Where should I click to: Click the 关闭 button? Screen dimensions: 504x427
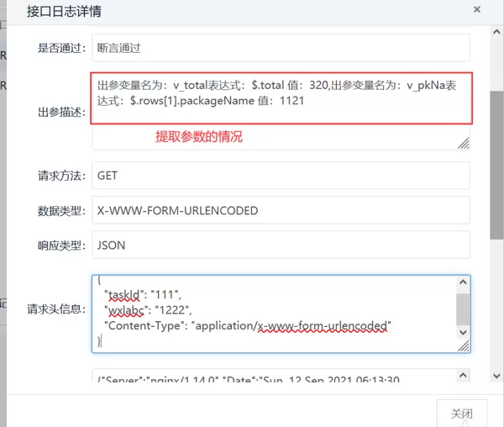[461, 414]
